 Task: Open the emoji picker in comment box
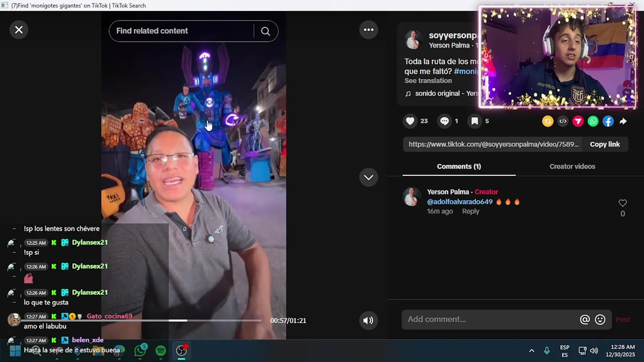[600, 319]
